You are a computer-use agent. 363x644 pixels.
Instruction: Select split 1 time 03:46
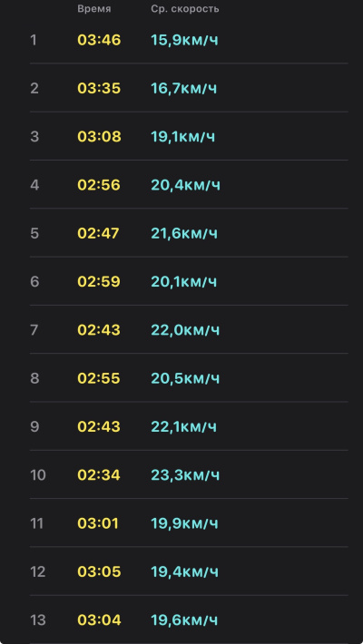tap(99, 40)
